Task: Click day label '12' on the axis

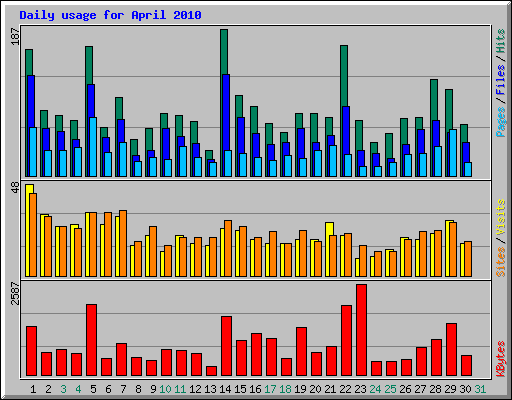Action: (x=195, y=389)
